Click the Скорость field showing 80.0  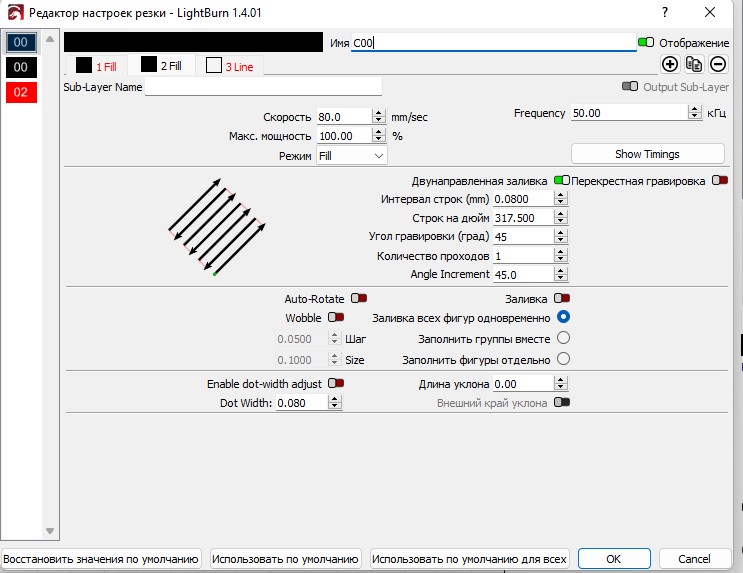click(x=344, y=117)
